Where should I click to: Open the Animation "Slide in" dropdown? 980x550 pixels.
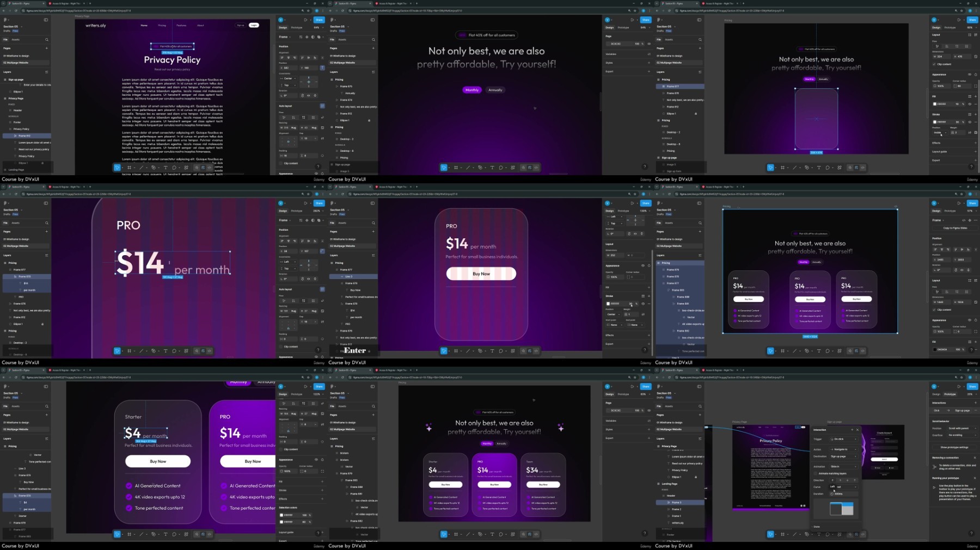point(843,466)
